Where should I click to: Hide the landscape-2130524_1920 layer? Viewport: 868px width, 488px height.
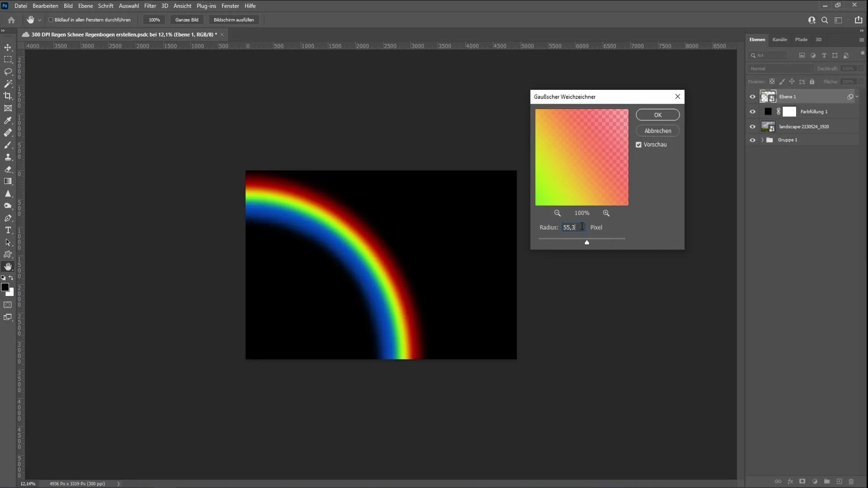click(752, 127)
